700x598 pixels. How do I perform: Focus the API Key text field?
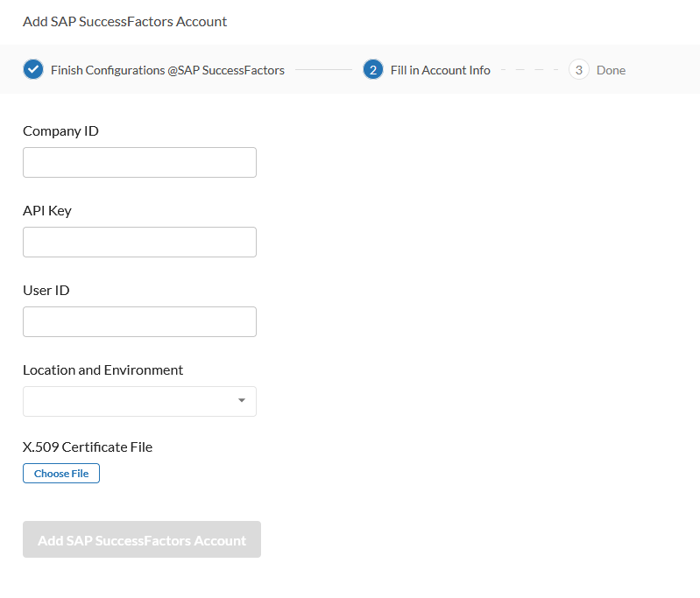[139, 243]
